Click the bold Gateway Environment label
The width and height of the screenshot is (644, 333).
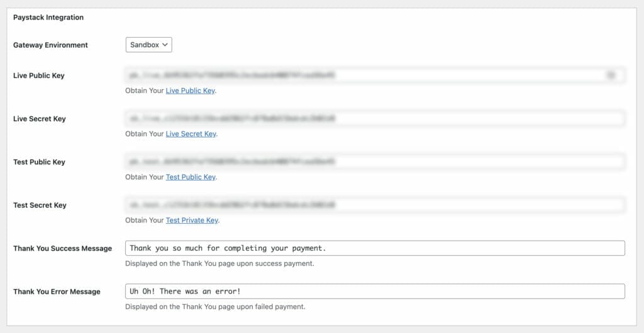[50, 45]
